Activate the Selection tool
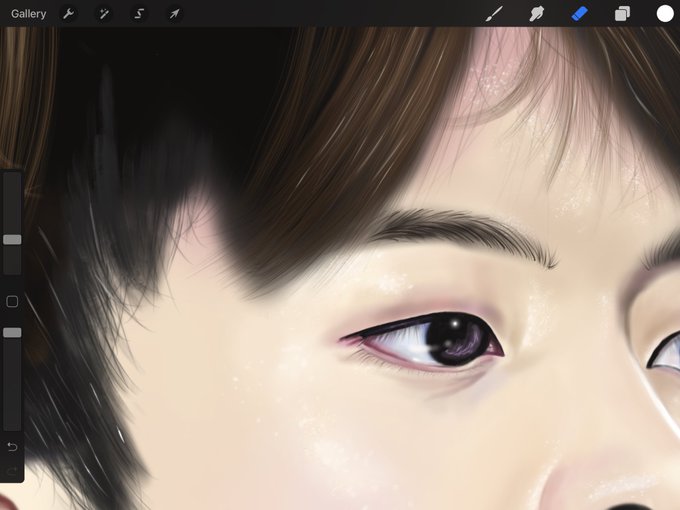Screen dimensions: 680x510 (139, 14)
